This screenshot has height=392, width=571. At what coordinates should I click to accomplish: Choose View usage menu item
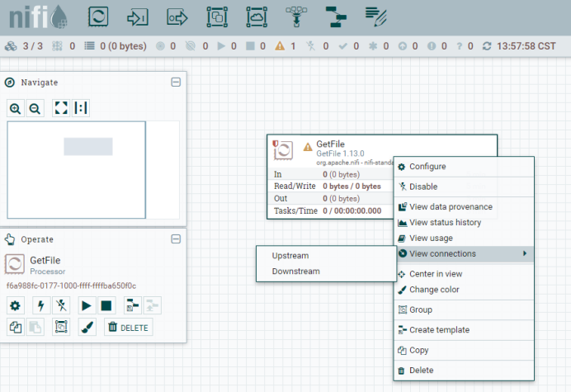464,239
